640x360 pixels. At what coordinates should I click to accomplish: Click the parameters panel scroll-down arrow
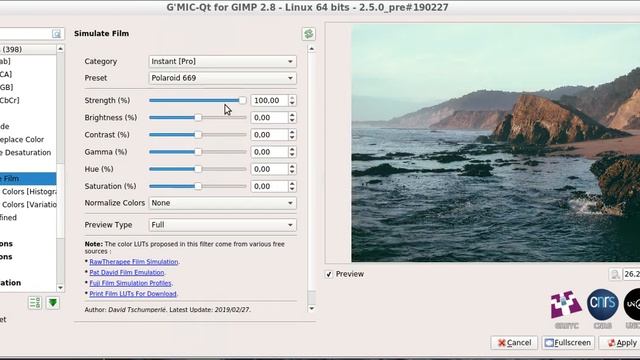pyautogui.click(x=311, y=309)
